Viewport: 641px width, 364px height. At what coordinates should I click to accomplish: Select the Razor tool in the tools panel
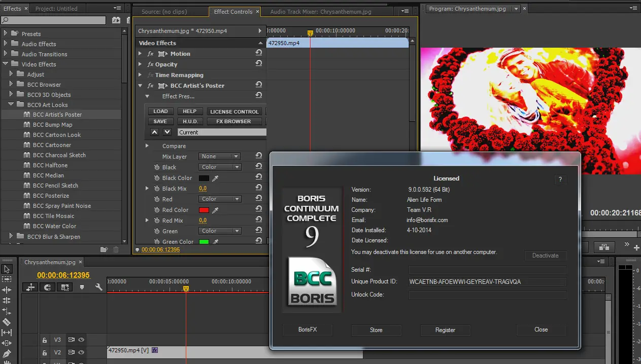[7, 322]
